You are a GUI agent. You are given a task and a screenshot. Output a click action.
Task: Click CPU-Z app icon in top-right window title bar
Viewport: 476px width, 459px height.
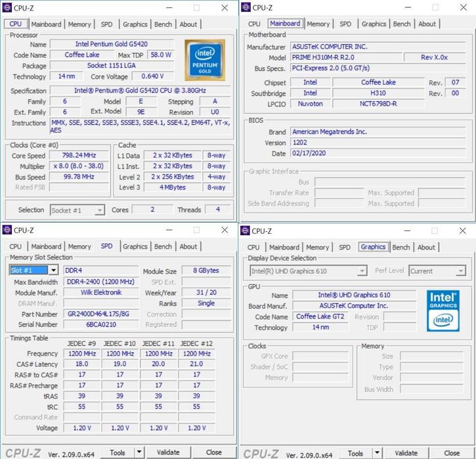point(246,7)
